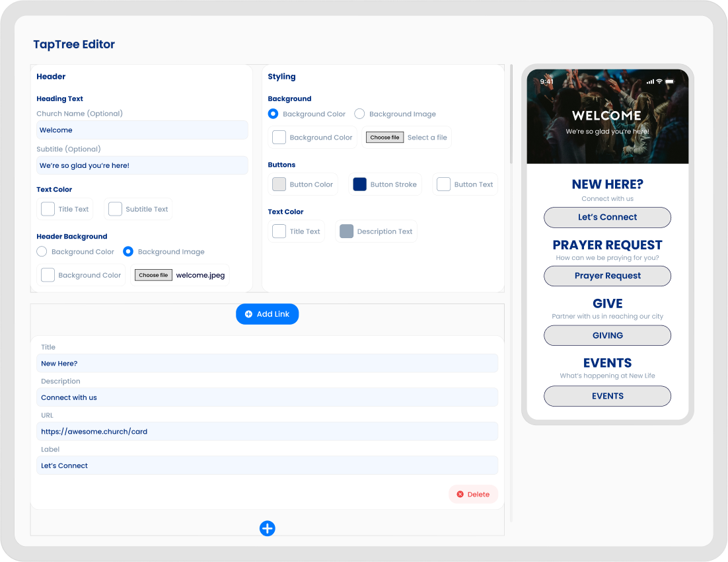728x562 pixels.
Task: Open the Subtitle Text color swatch
Action: [115, 209]
